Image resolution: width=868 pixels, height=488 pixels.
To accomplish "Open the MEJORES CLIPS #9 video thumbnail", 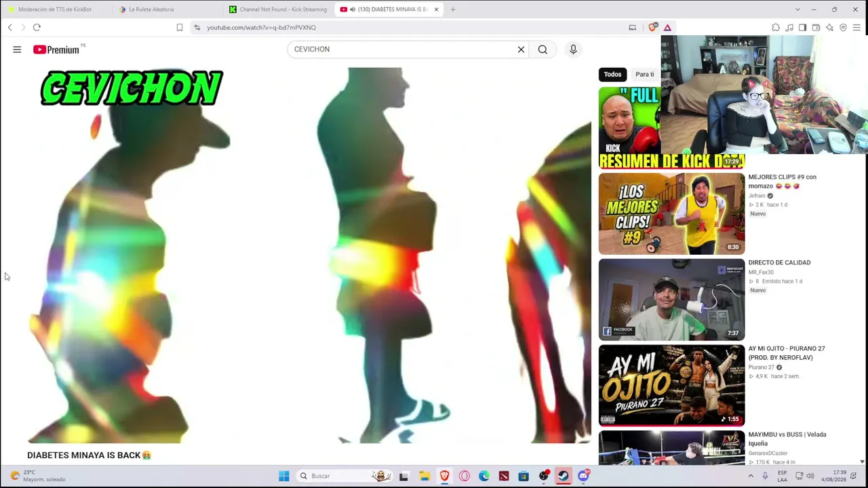I will point(671,214).
